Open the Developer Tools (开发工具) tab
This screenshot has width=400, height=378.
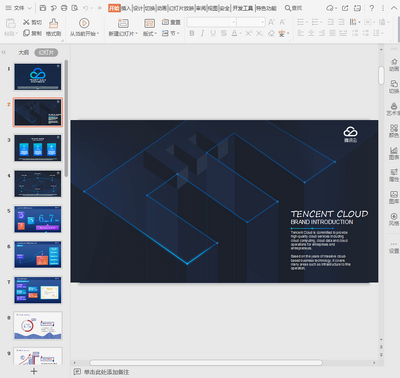tap(243, 8)
